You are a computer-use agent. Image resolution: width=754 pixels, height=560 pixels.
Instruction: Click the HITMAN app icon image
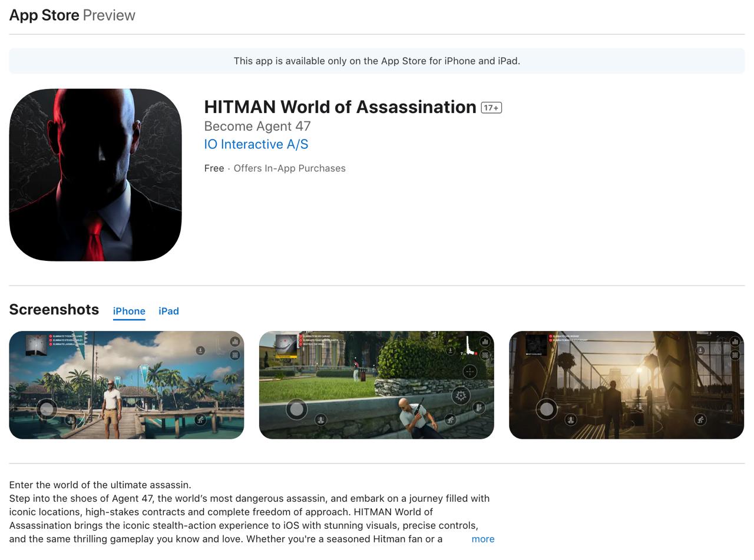point(95,175)
